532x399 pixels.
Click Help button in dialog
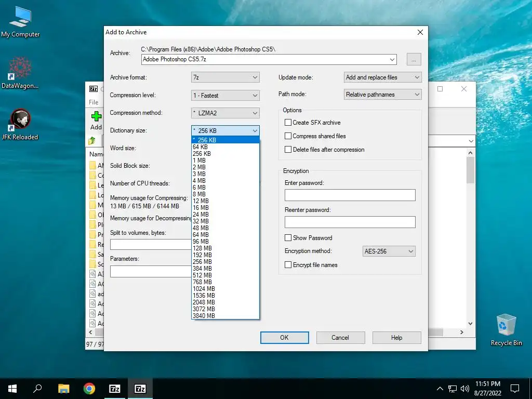coord(396,338)
